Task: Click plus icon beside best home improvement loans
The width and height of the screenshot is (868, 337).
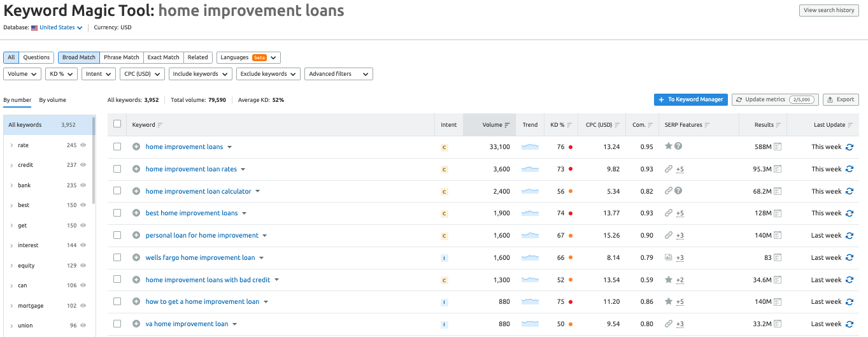Action: [136, 213]
